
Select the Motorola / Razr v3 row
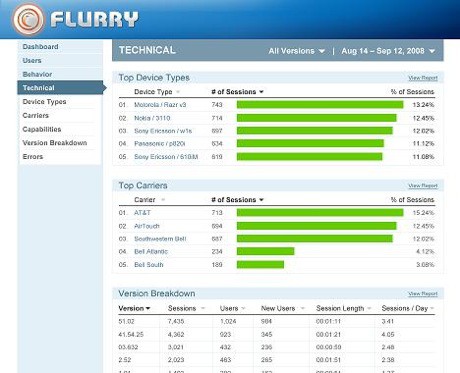click(x=277, y=105)
